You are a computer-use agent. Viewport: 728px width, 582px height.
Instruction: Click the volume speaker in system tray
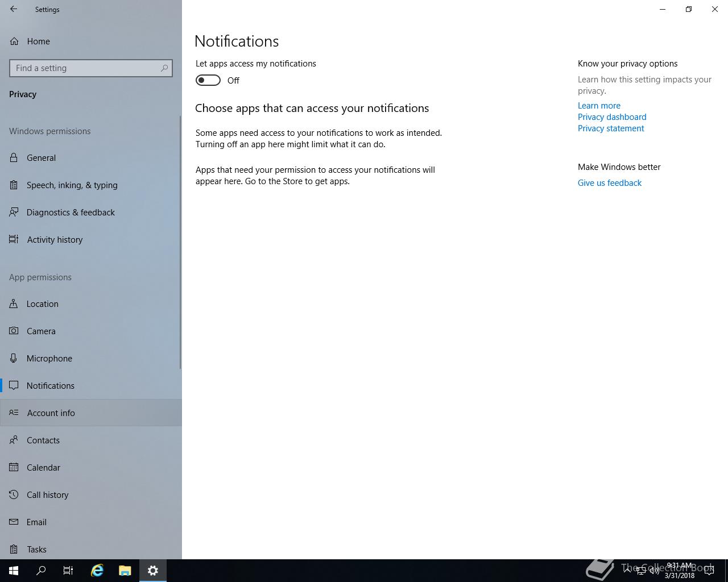(654, 571)
